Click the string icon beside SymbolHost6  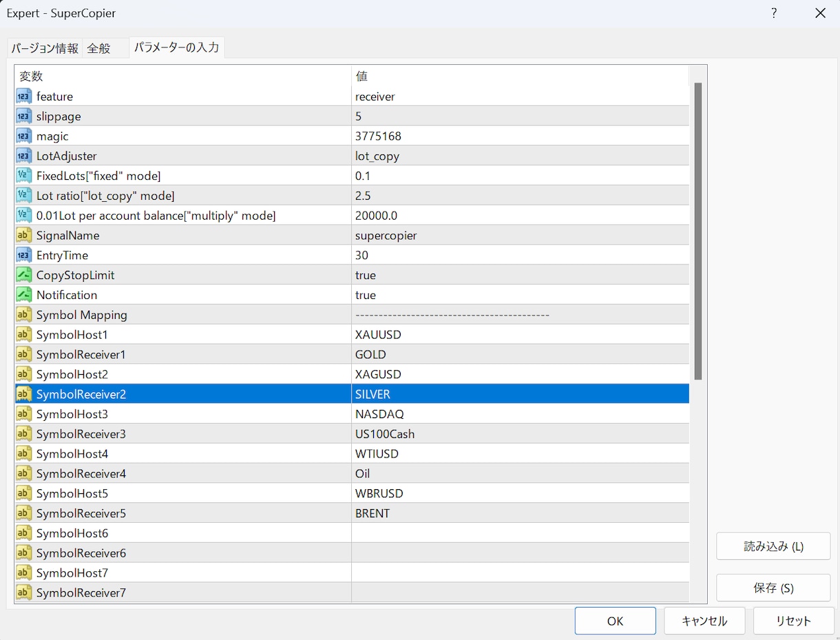(24, 533)
